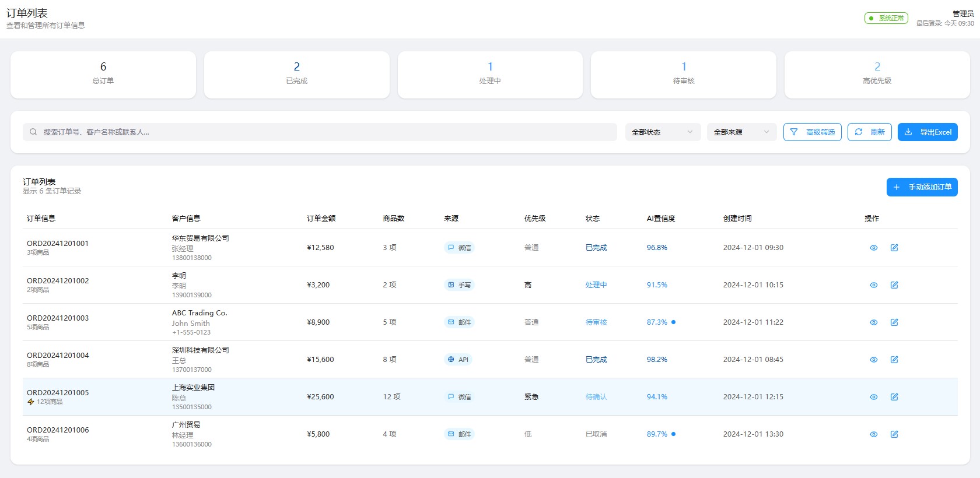Click the magnifier icon in the search bar
The height and width of the screenshot is (478, 980).
click(x=33, y=132)
